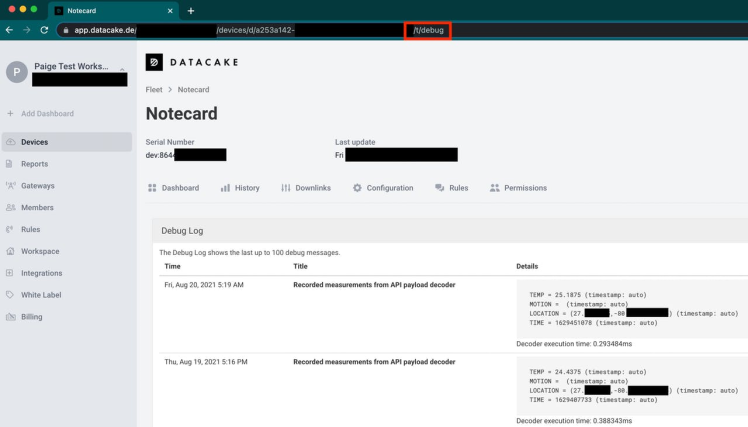The image size is (748, 427).
Task: Click the Integrations plus-box icon
Action: (x=10, y=273)
